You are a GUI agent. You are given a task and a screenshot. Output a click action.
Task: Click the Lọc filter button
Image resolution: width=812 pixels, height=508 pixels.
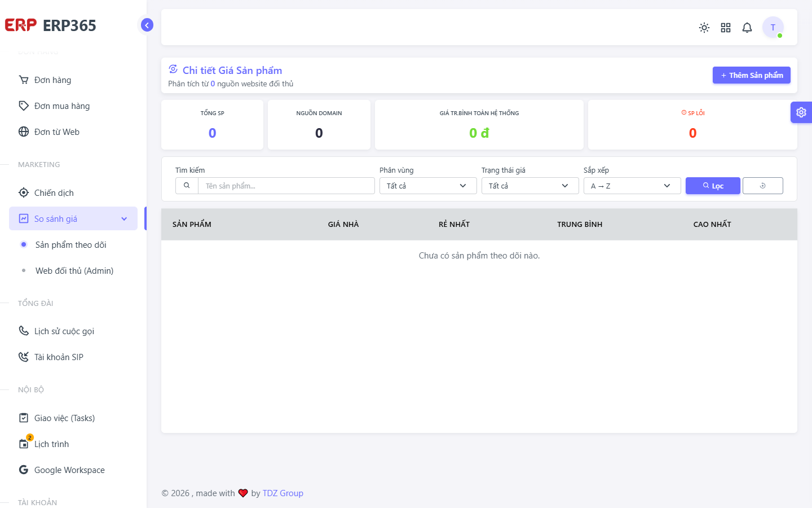[x=713, y=186]
